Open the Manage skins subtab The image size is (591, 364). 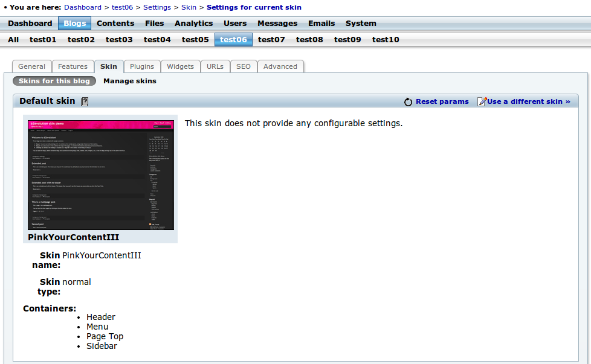click(x=130, y=81)
